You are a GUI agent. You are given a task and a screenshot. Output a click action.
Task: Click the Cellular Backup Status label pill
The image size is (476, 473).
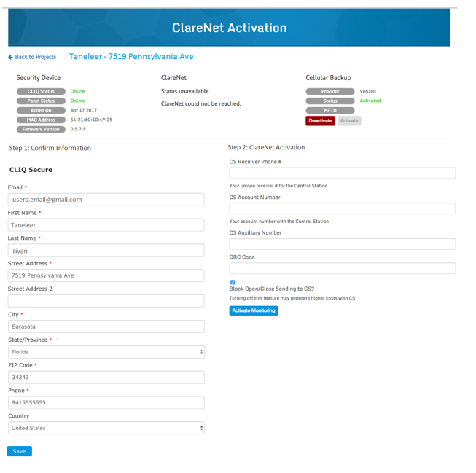(330, 101)
